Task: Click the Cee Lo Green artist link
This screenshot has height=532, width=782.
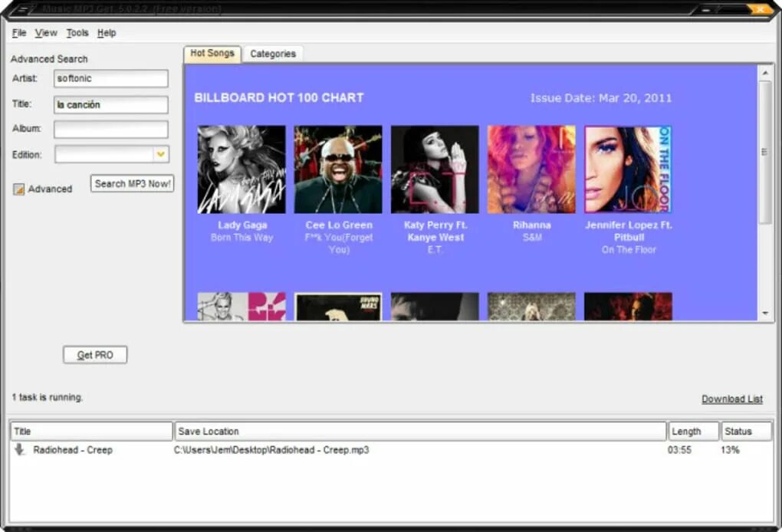Action: pyautogui.click(x=339, y=225)
